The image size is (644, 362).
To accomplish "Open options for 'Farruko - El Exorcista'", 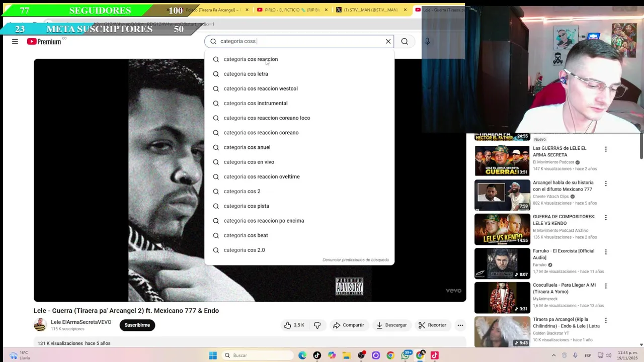I will (606, 252).
